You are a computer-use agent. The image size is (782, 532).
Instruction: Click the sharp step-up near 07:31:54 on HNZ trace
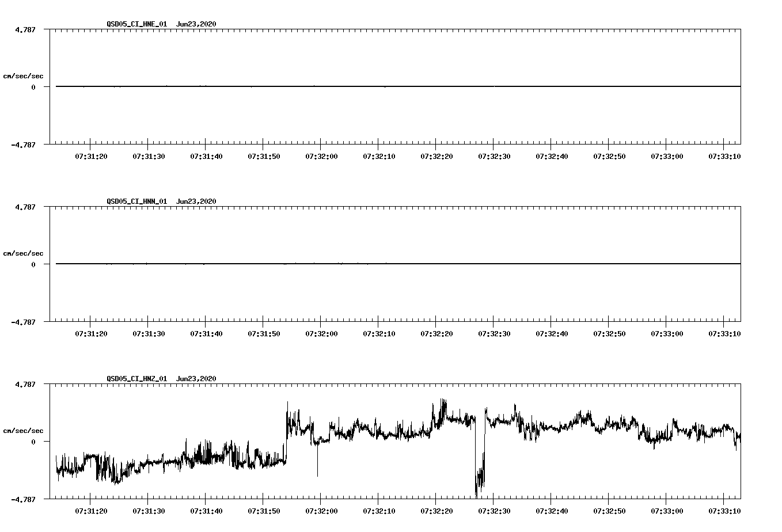287,432
